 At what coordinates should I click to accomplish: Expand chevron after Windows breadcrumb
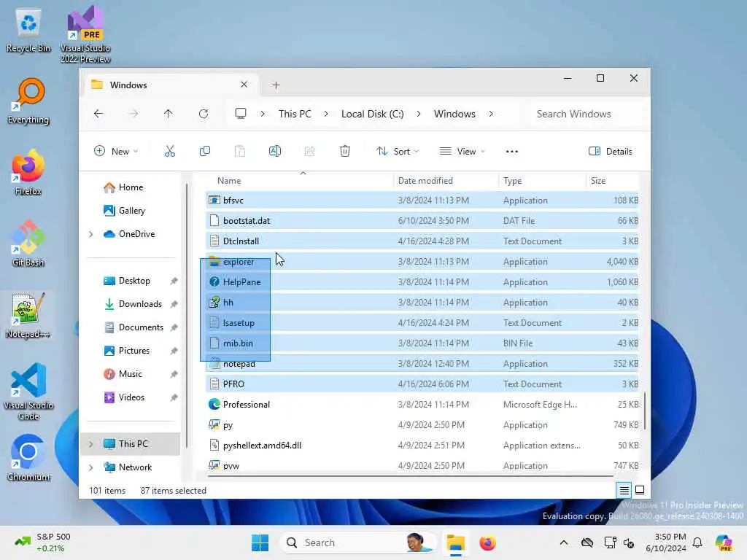coord(491,114)
